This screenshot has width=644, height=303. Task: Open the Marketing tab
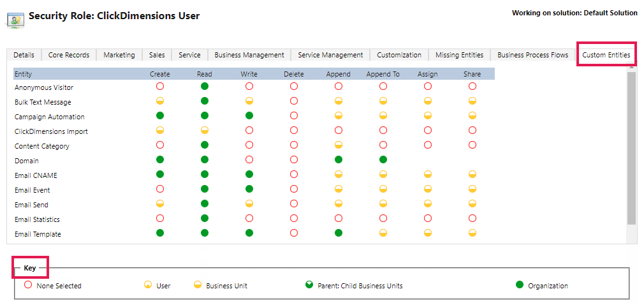(x=119, y=55)
